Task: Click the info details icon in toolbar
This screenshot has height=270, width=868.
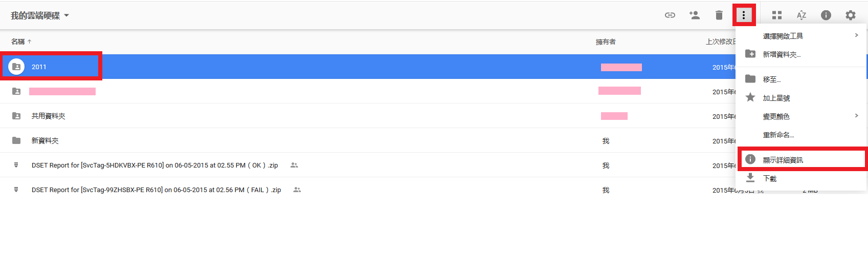Action: click(x=826, y=15)
